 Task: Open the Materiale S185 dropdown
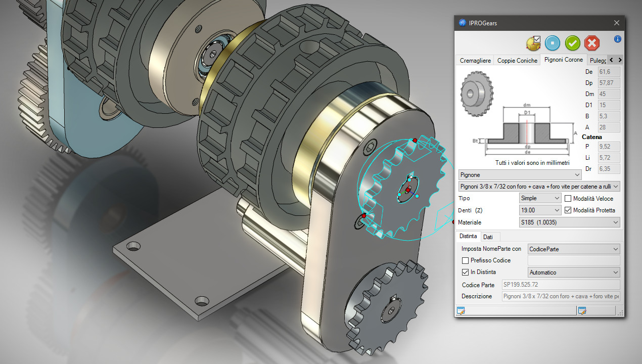(x=569, y=222)
